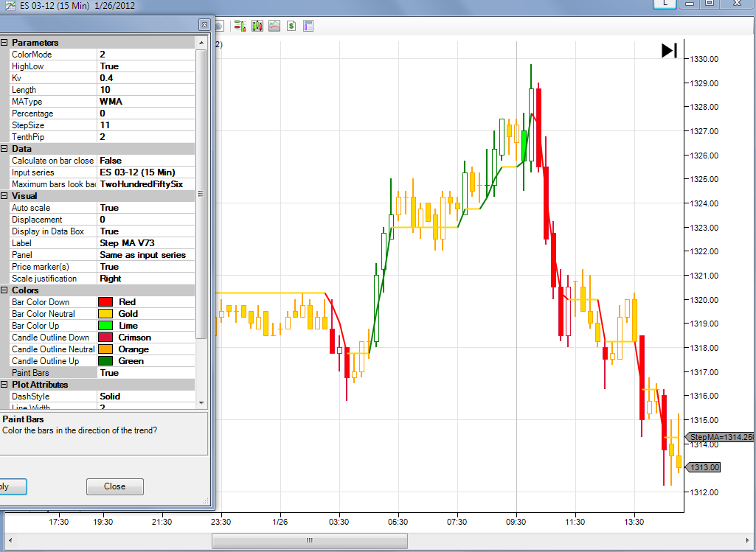This screenshot has height=552, width=756.
Task: Select Bar Color Neutral gold swatch
Action: tap(105, 314)
